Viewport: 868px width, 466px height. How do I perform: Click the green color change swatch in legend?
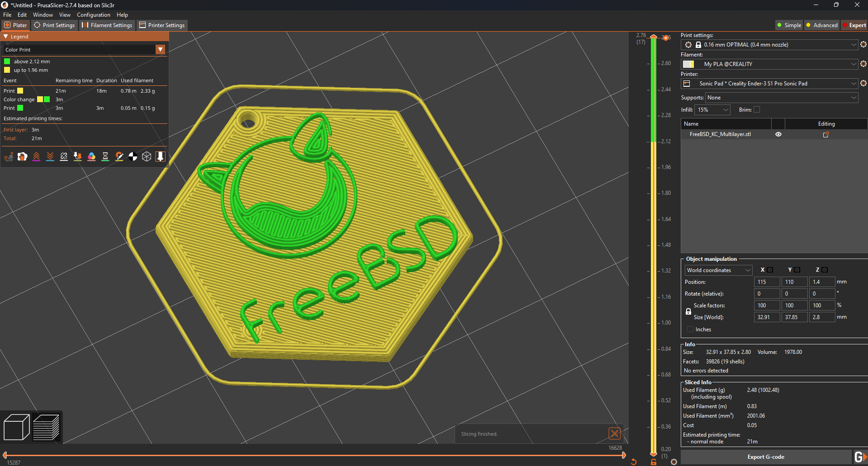tap(47, 99)
